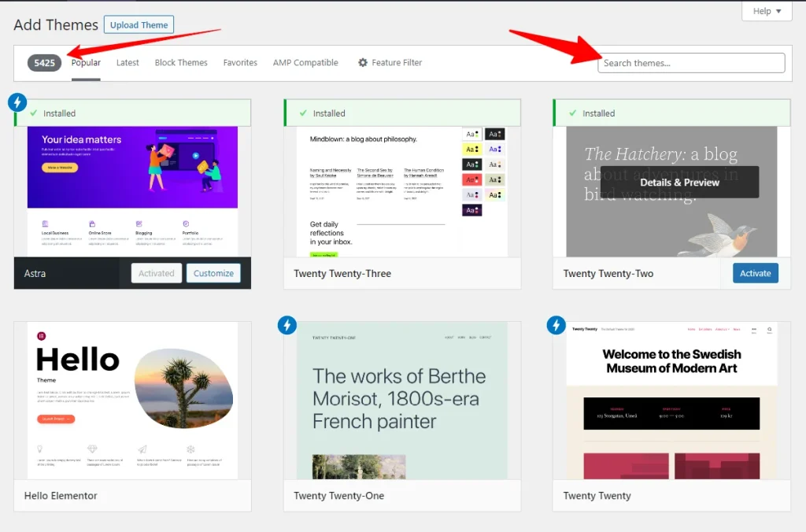The width and height of the screenshot is (806, 532).
Task: Switch to the Latest themes tab
Action: click(x=128, y=62)
